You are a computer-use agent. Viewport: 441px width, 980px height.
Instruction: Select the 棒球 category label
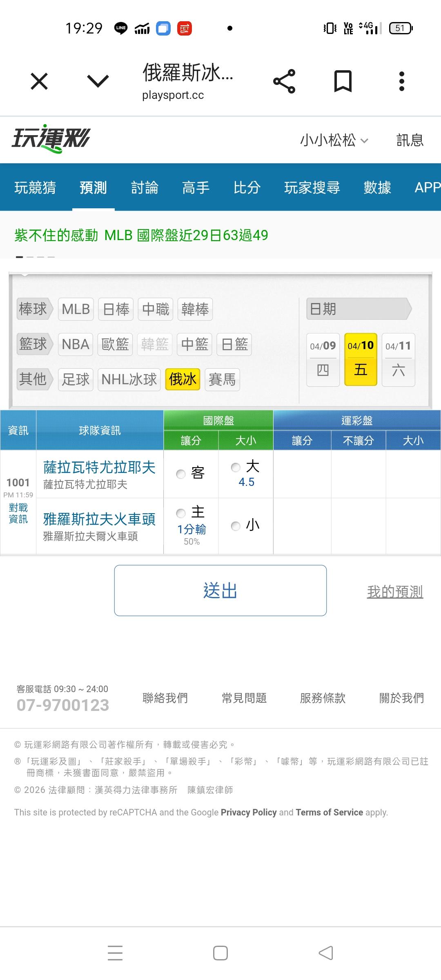34,309
